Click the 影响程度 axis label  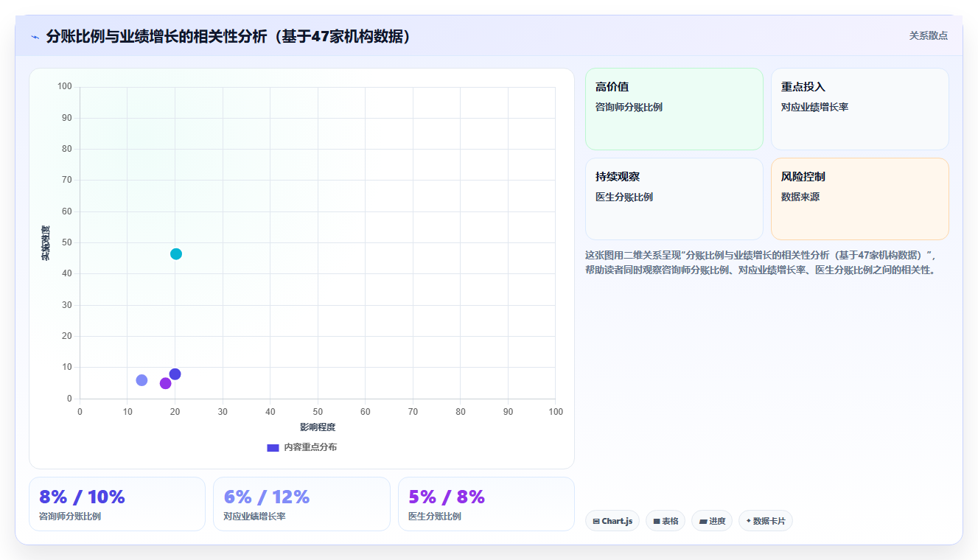[318, 427]
